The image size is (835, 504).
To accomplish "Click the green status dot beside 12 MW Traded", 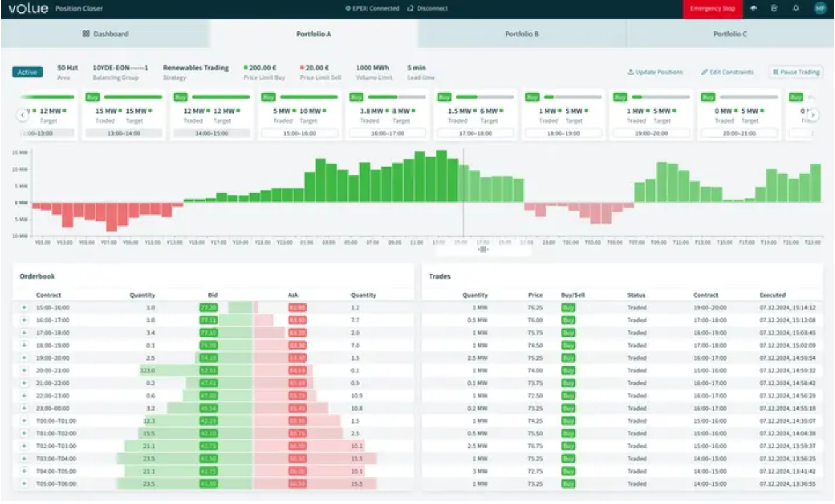I will (x=209, y=110).
